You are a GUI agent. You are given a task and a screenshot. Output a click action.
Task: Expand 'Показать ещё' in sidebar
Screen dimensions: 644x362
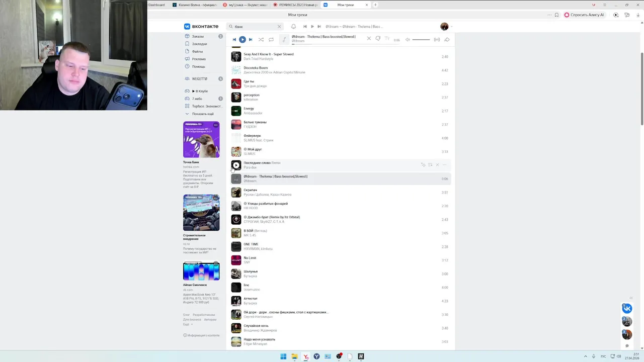(x=203, y=114)
